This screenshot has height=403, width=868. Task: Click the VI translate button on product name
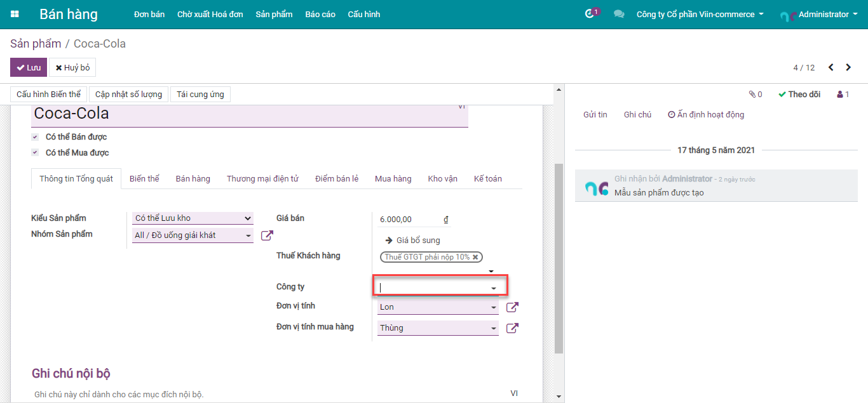[x=461, y=107]
